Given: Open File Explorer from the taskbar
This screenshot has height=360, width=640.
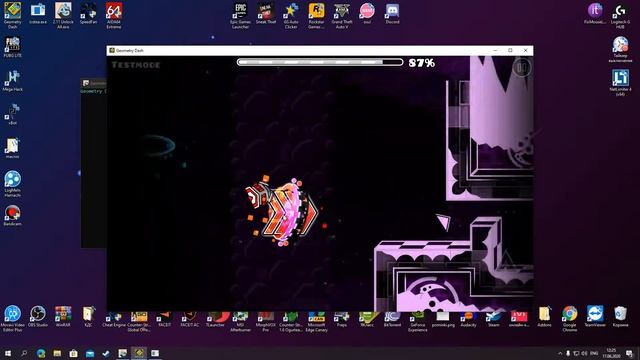Looking at the screenshot, I should [57, 353].
